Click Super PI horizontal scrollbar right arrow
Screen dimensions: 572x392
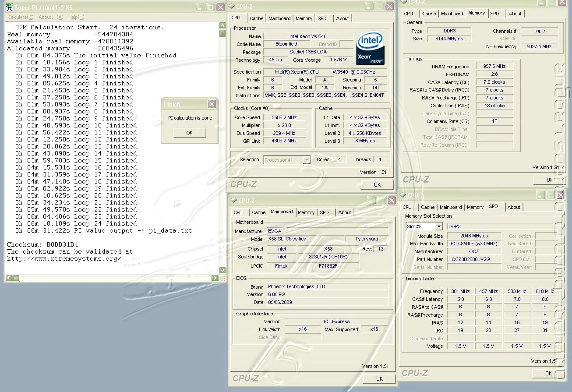(x=215, y=278)
